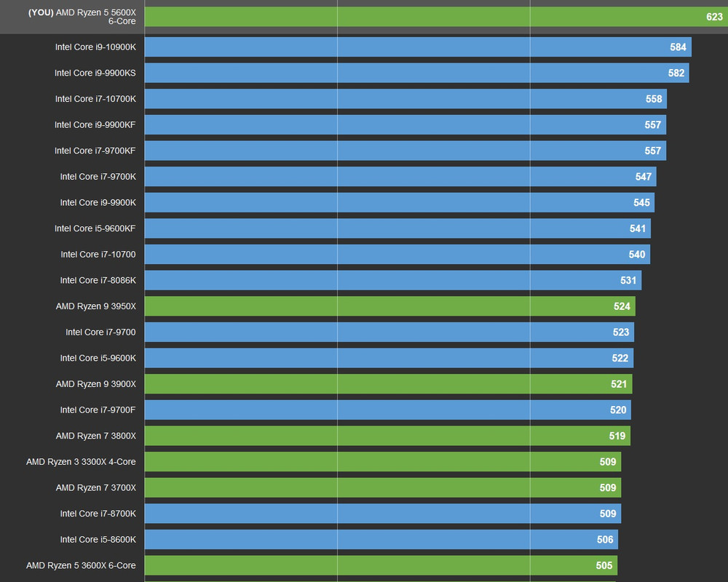728x582 pixels.
Task: Click the 582 score value
Action: pos(676,73)
